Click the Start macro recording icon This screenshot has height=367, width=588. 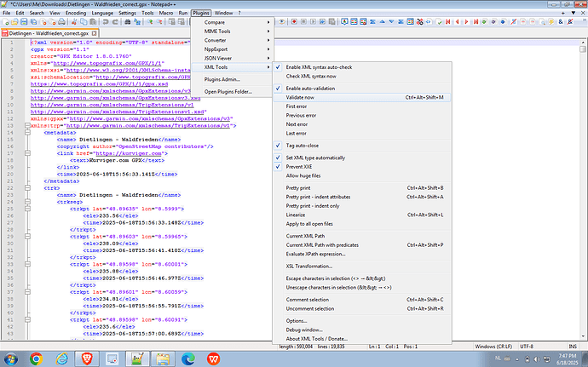tap(294, 22)
